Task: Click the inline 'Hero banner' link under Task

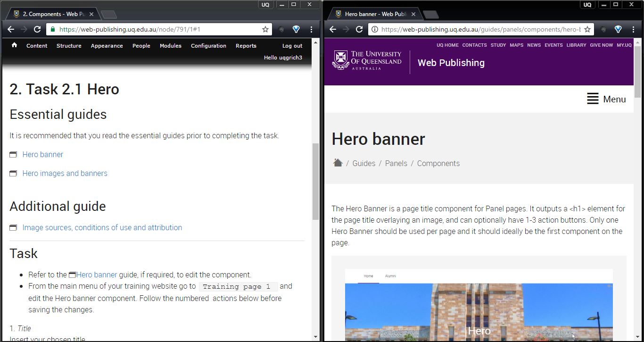Action: [x=97, y=275]
